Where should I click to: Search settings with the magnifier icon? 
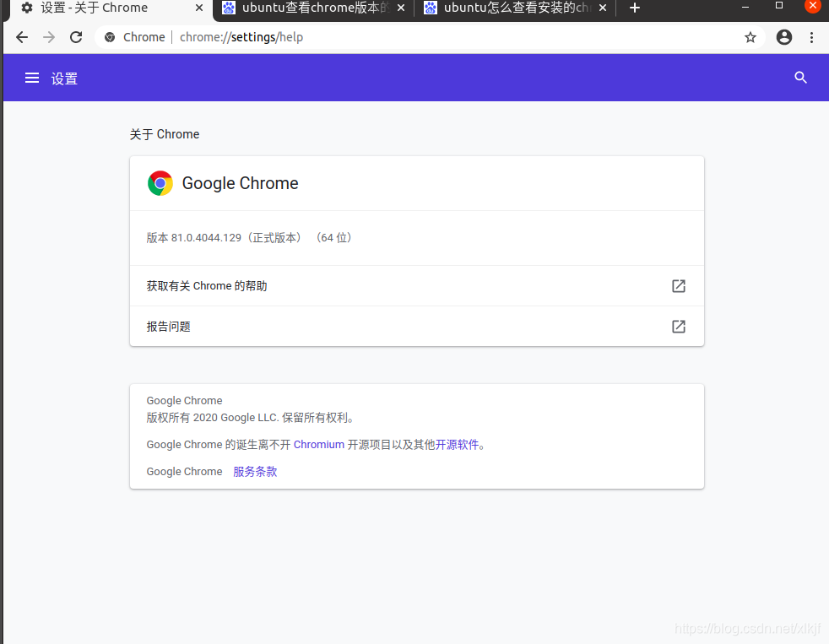point(800,78)
